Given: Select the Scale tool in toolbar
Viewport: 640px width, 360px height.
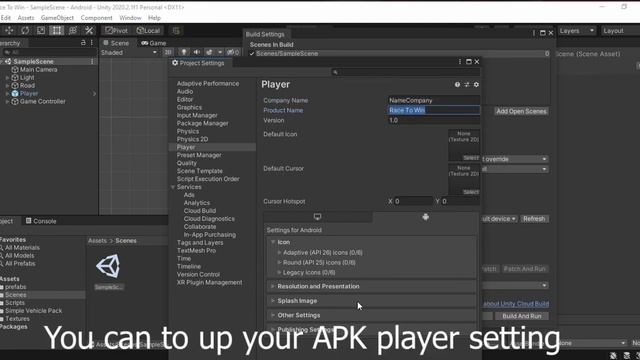Looking at the screenshot, I should pyautogui.click(x=41, y=31).
